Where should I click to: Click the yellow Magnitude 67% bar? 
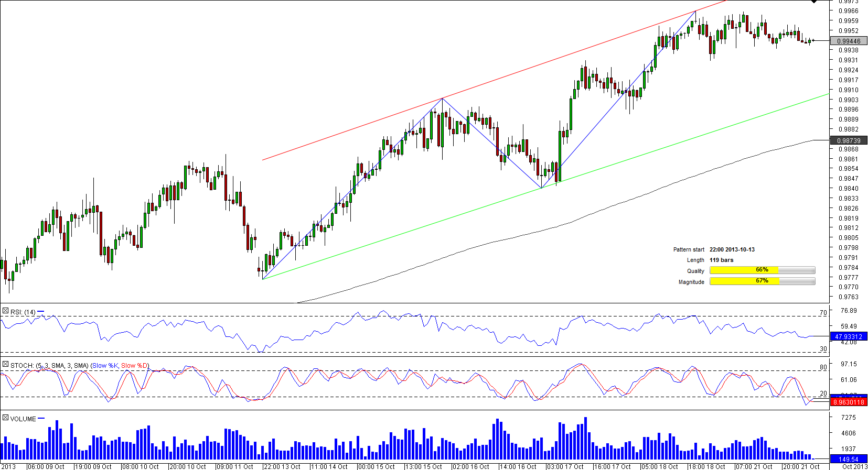[744, 281]
